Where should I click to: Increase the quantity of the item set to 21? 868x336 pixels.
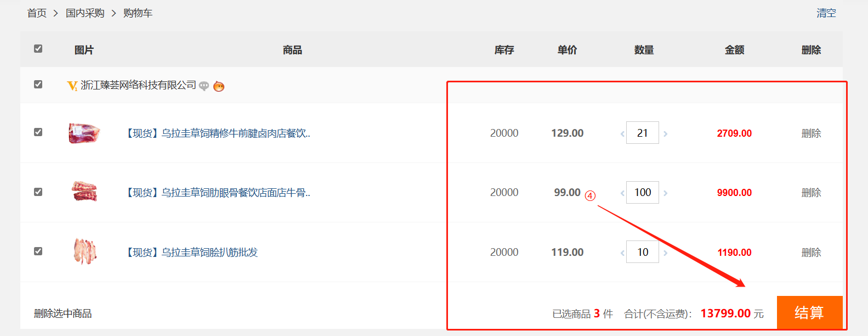[665, 134]
